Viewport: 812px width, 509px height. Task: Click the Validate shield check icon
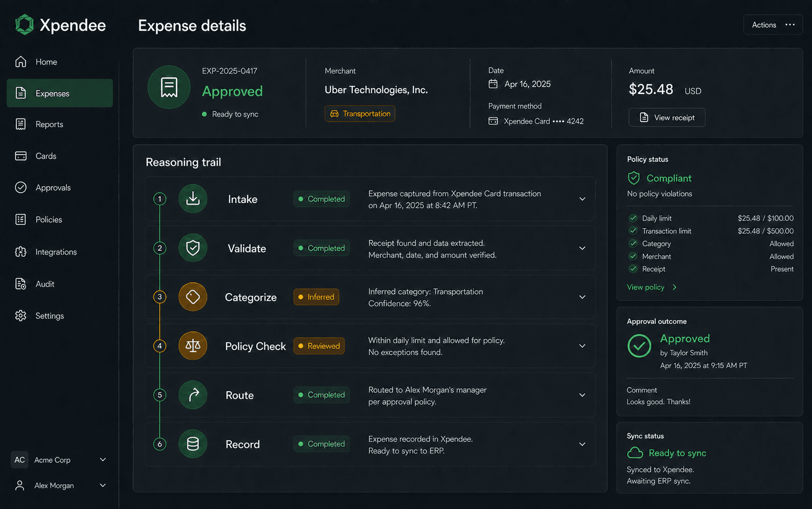(193, 248)
